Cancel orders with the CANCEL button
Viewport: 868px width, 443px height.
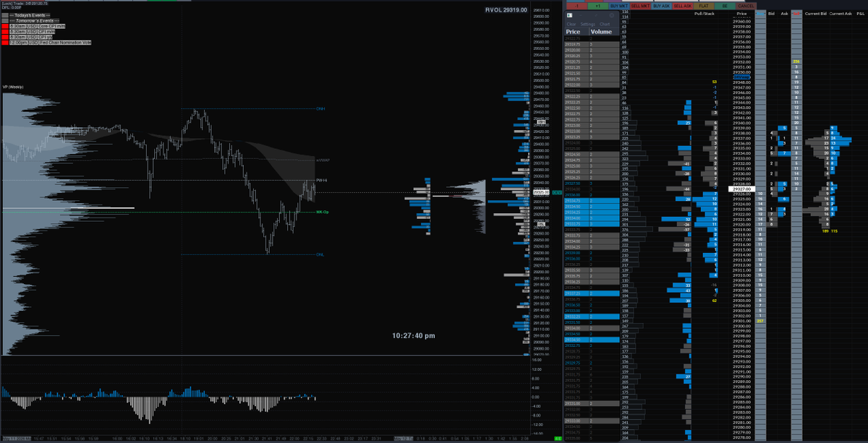click(x=746, y=6)
